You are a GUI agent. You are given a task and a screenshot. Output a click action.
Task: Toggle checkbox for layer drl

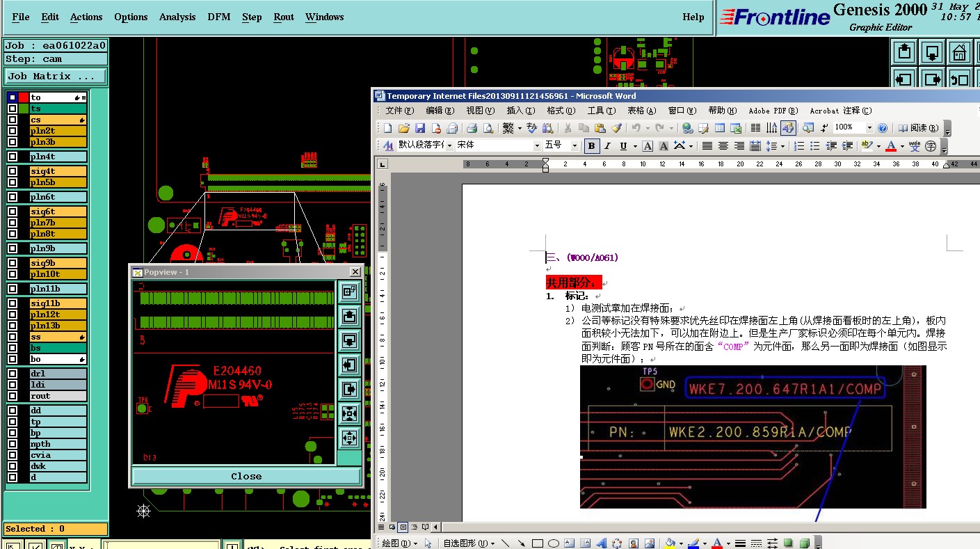point(13,374)
